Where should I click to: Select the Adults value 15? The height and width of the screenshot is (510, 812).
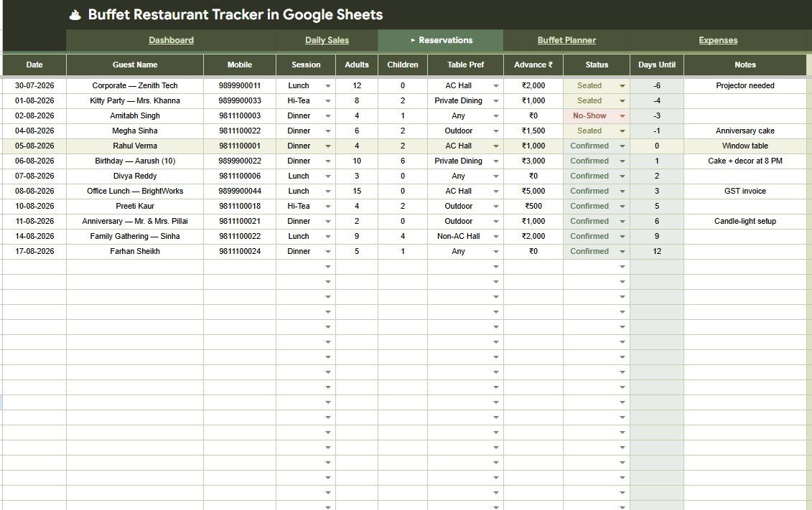pos(356,191)
